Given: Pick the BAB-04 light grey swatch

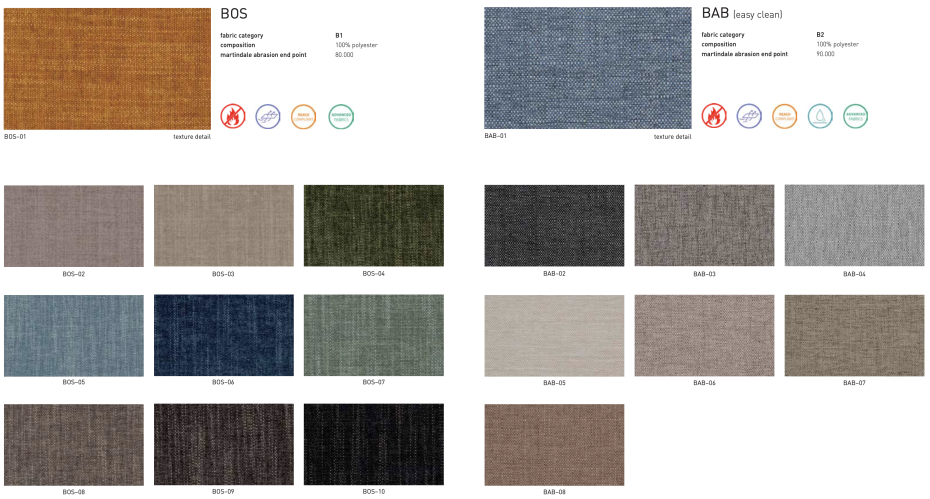Looking at the screenshot, I should pos(854,225).
